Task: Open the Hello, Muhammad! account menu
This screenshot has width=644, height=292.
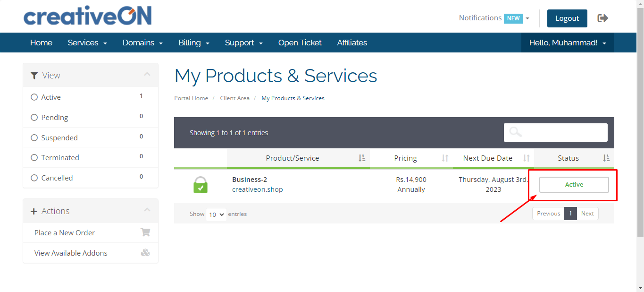Action: (x=568, y=43)
